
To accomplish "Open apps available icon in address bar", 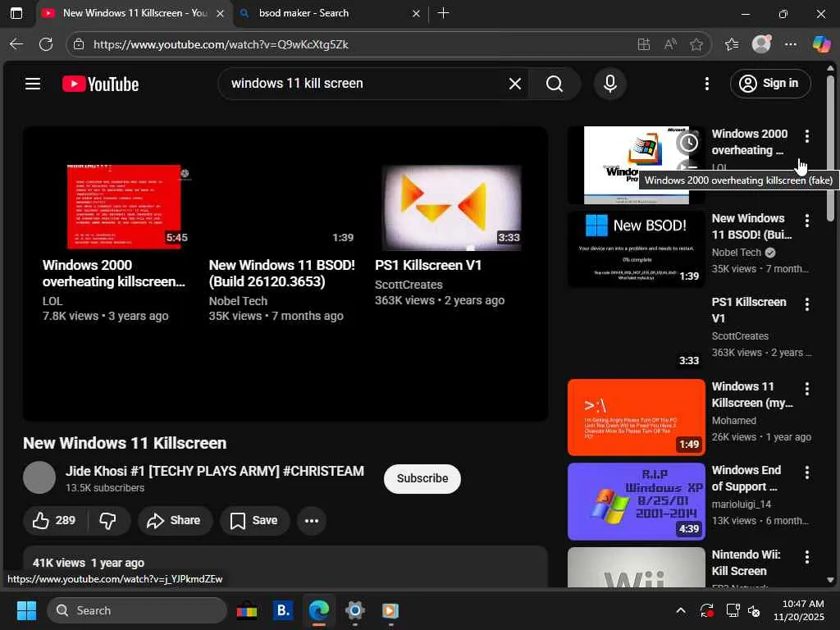I will tap(644, 44).
